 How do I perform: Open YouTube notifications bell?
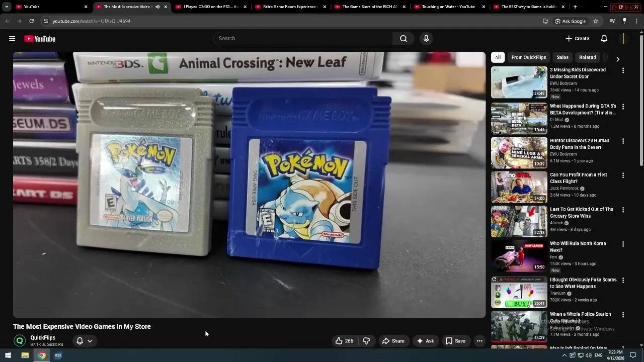604,39
